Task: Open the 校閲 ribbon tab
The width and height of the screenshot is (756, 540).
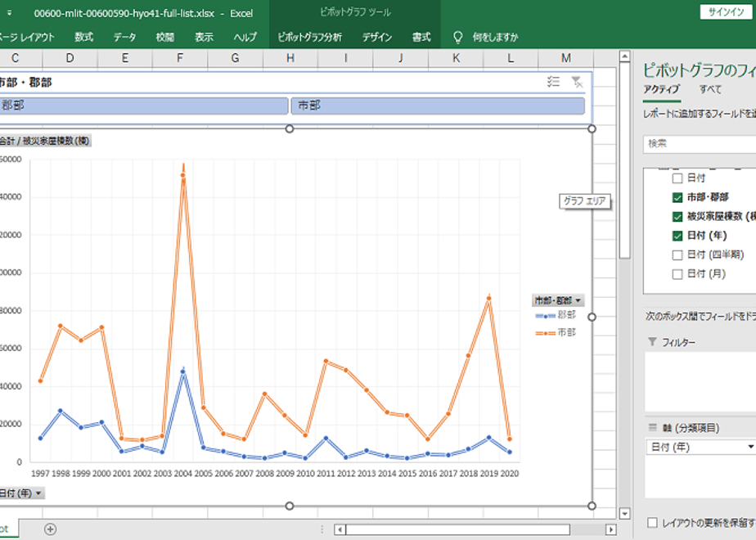Action: (x=165, y=37)
